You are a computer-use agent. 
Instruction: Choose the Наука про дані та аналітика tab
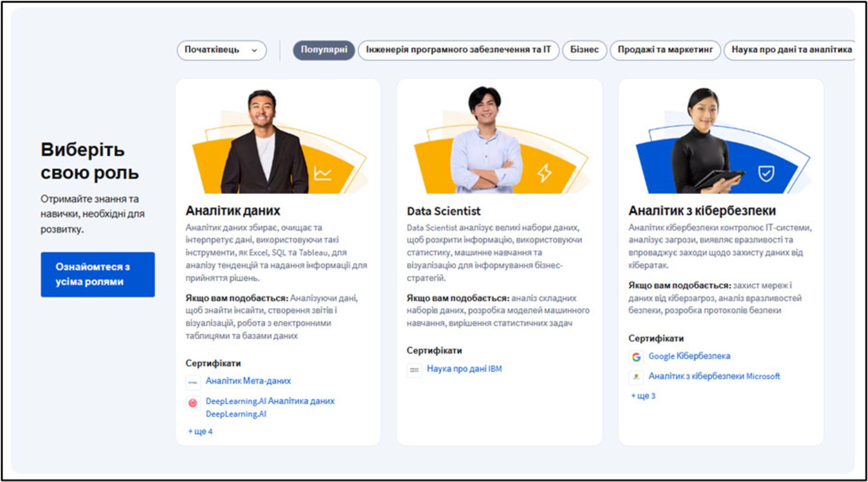click(x=791, y=50)
